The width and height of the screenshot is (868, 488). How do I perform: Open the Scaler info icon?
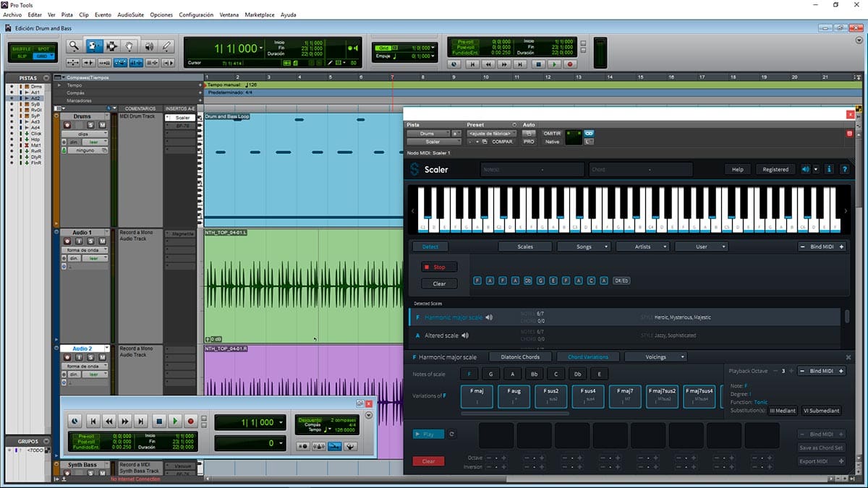829,169
